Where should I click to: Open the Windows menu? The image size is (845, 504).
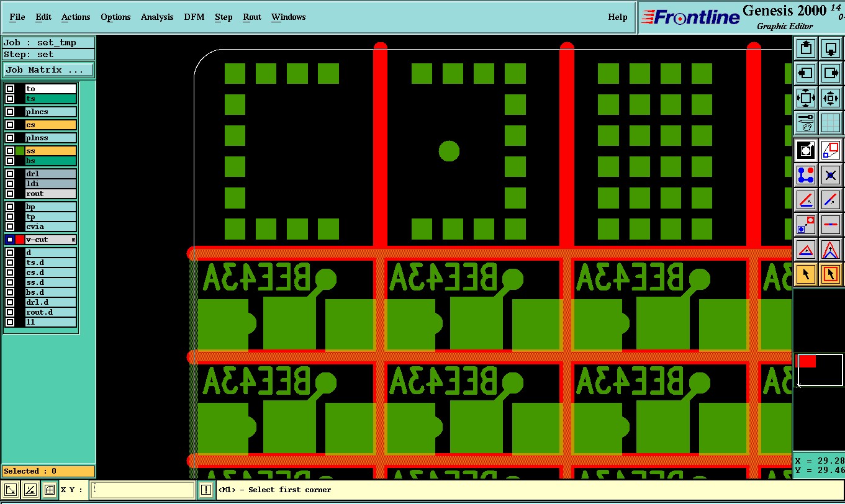click(289, 17)
